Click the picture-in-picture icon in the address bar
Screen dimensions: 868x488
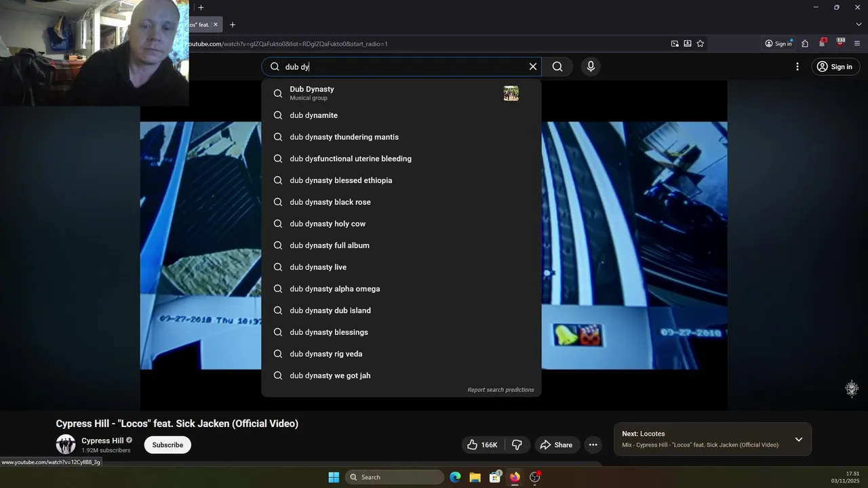point(675,43)
